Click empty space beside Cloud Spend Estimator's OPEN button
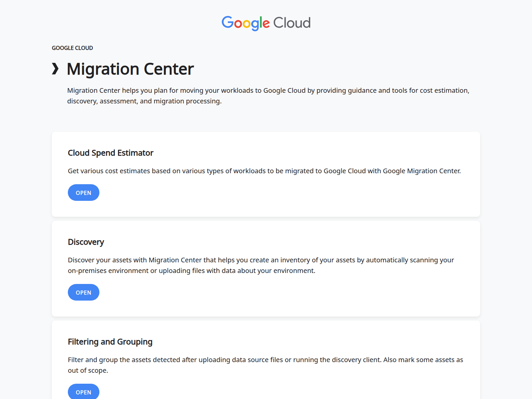The width and height of the screenshot is (532, 399). [266, 193]
